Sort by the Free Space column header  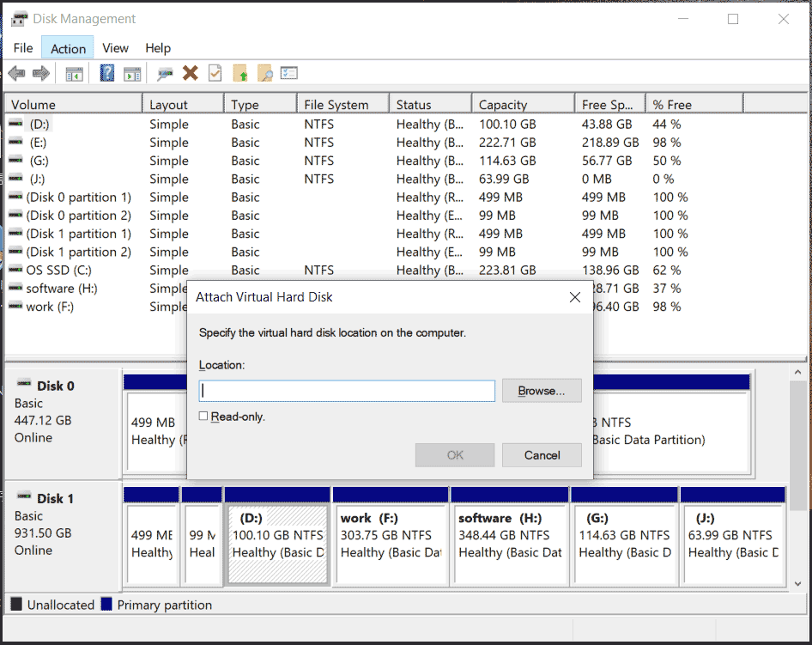610,104
